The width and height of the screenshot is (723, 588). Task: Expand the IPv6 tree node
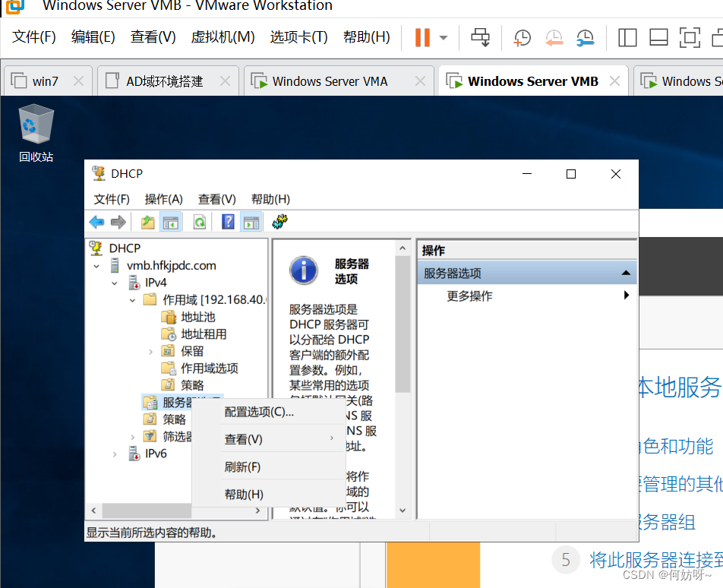[114, 454]
